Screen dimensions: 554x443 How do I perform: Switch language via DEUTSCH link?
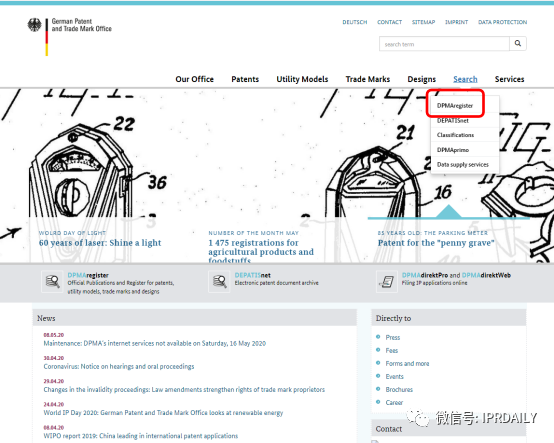(355, 22)
